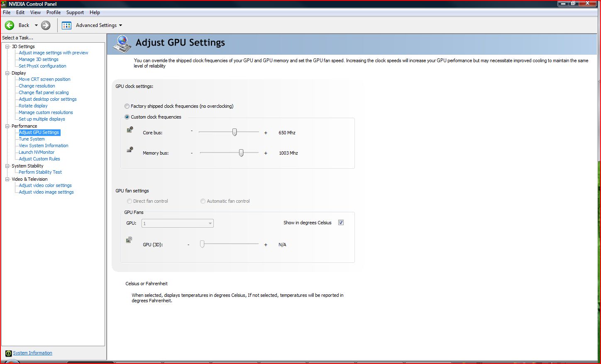Image resolution: width=601 pixels, height=364 pixels.
Task: Collapse the Video & Television tree node
Action: tap(7, 179)
